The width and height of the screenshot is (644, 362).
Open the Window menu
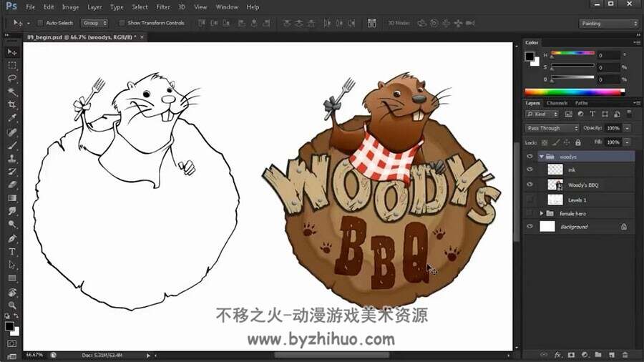click(227, 7)
